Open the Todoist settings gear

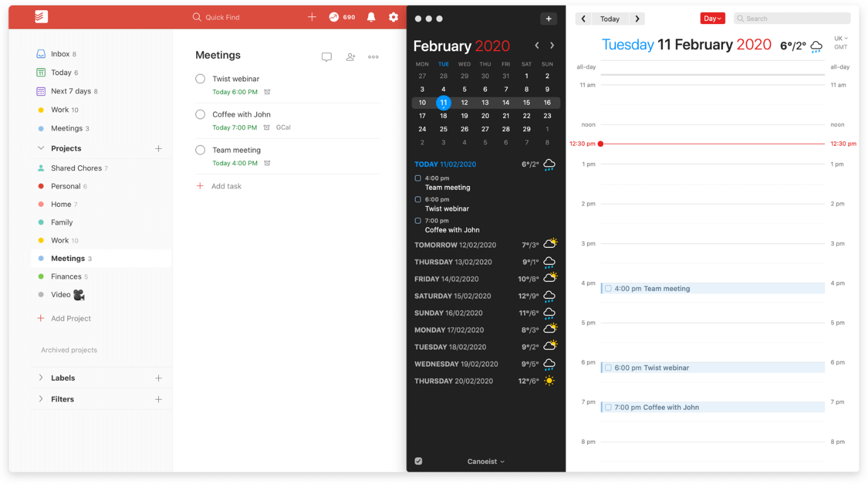[393, 17]
